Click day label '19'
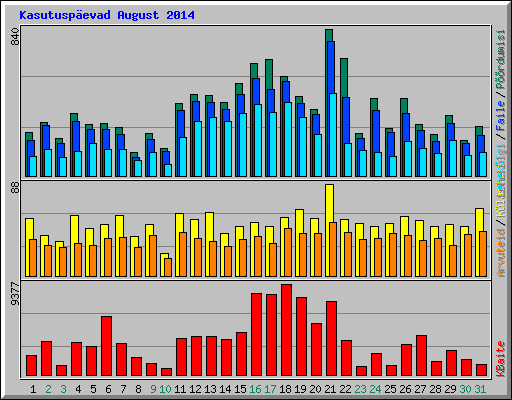The height and width of the screenshot is (400, 512). (300, 389)
